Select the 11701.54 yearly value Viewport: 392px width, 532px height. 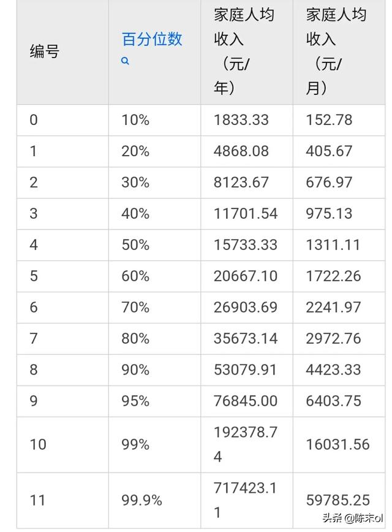(246, 214)
